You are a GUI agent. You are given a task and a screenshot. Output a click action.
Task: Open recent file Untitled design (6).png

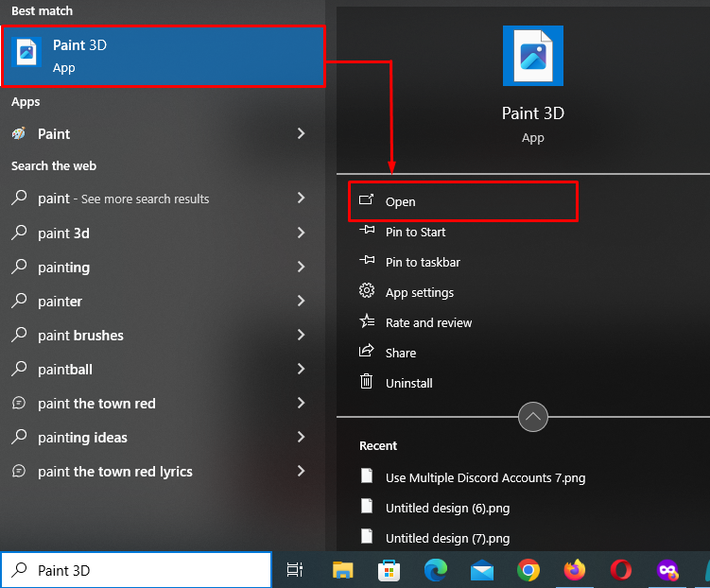[x=447, y=508]
